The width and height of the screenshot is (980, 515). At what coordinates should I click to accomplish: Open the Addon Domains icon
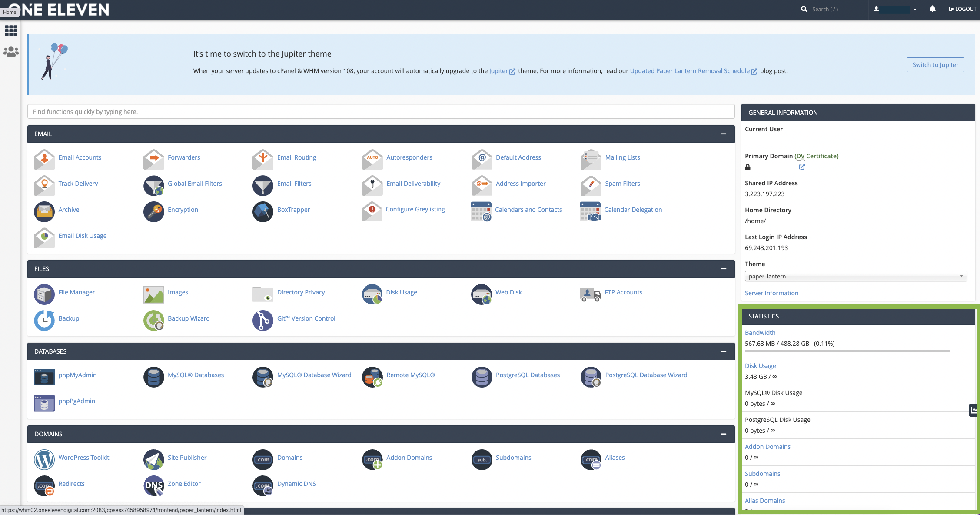point(372,460)
